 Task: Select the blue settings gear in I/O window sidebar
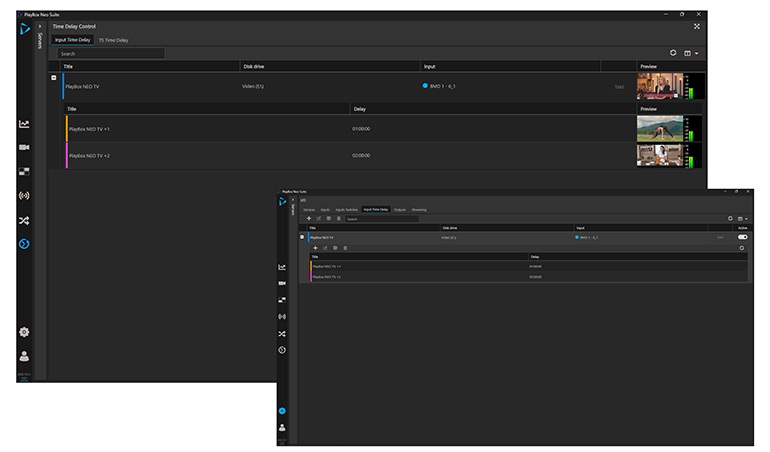click(282, 411)
